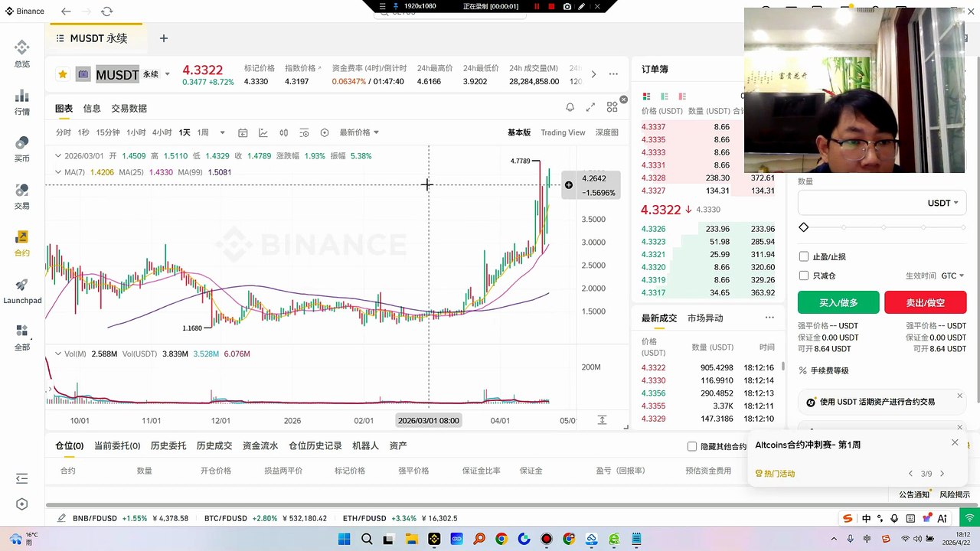Open the 市场异动 market movers tab
The image size is (980, 551).
(x=705, y=318)
